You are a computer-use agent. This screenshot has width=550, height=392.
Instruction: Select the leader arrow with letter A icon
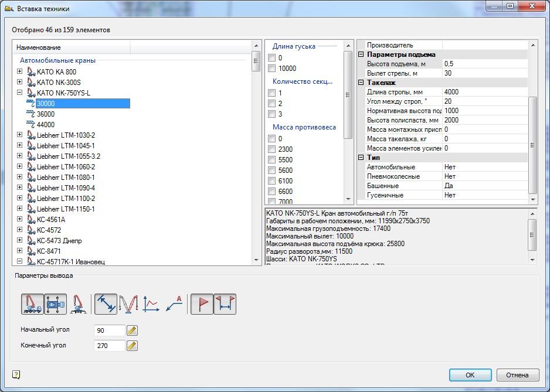point(174,304)
